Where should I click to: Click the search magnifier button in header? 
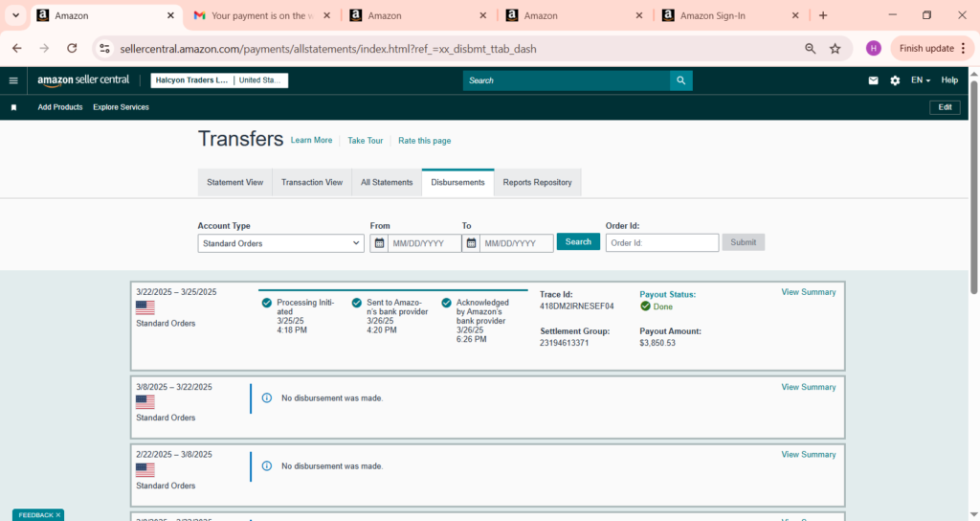click(x=680, y=80)
